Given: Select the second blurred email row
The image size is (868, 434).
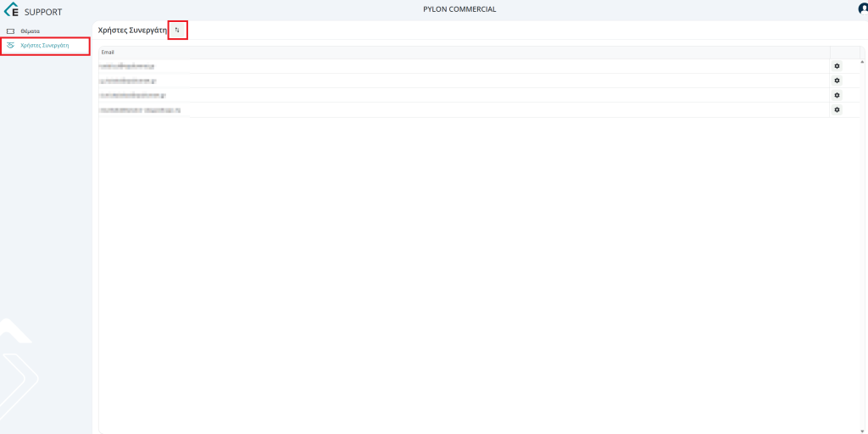Looking at the screenshot, I should pyautogui.click(x=128, y=81).
